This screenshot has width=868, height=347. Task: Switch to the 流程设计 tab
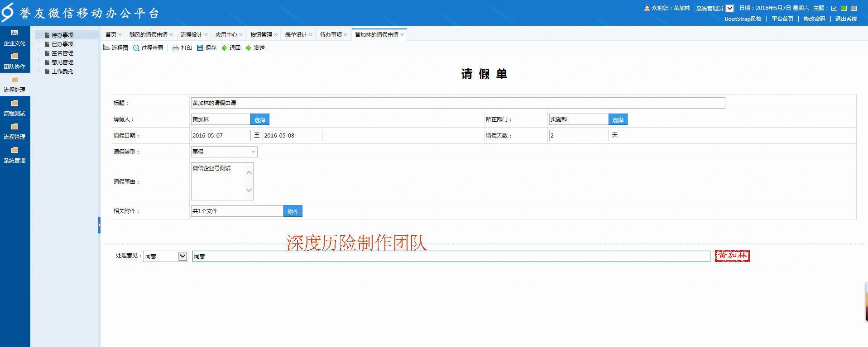click(191, 35)
